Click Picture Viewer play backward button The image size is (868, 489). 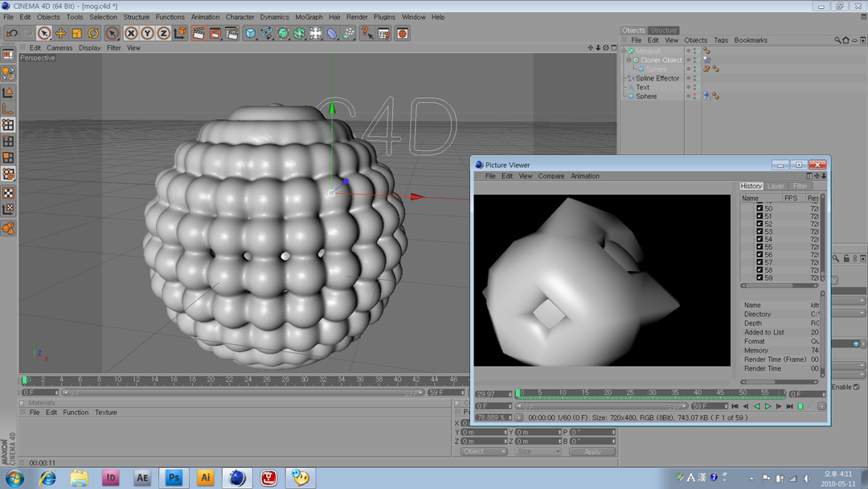[x=757, y=406]
